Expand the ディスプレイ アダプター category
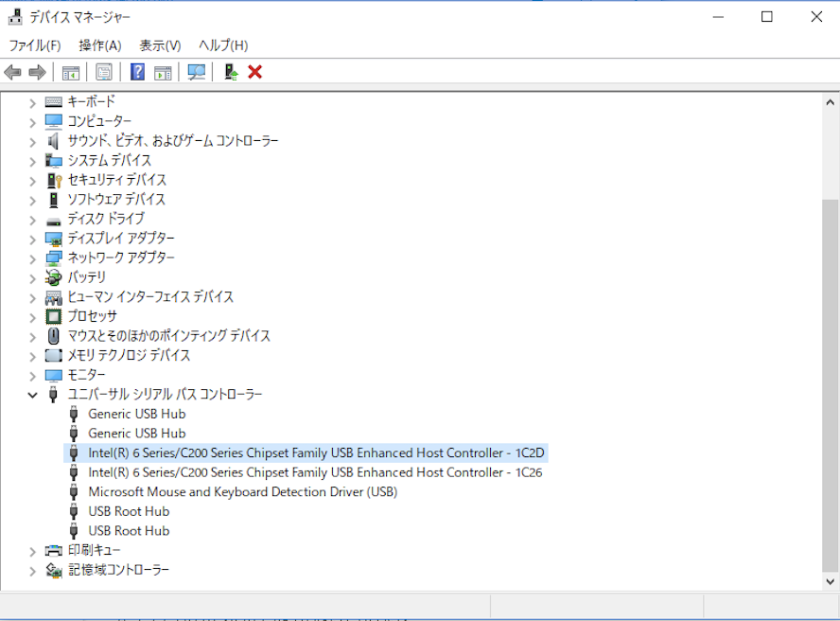 [33, 240]
